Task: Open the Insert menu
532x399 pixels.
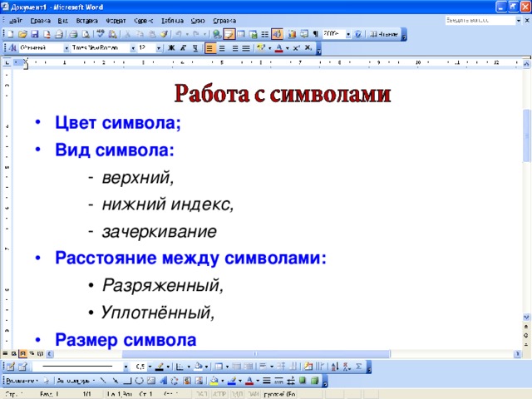Action: tap(86, 21)
